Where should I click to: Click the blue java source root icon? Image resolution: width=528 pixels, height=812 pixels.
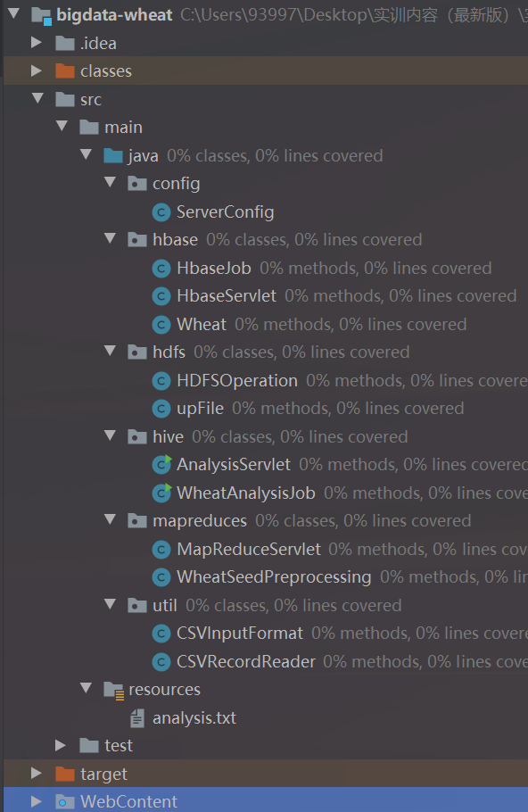(x=113, y=155)
